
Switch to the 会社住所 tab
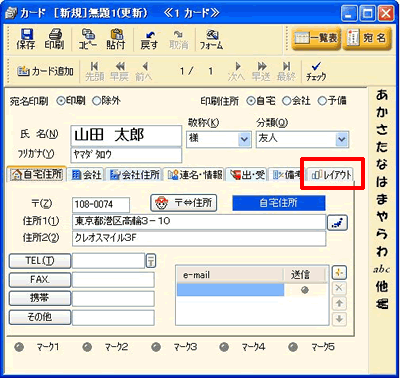tap(134, 175)
